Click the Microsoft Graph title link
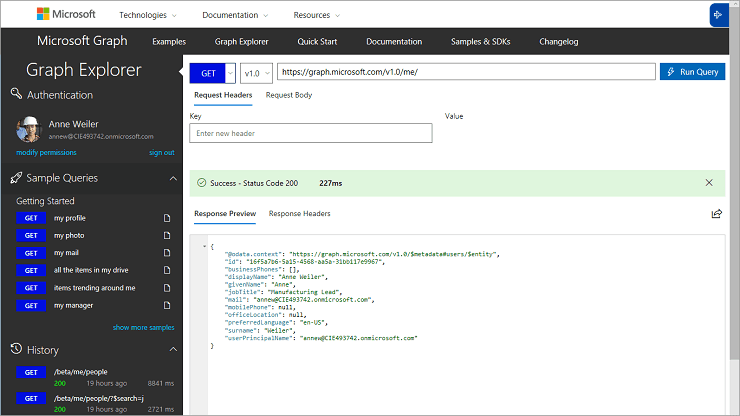Image resolution: width=740 pixels, height=416 pixels. point(82,41)
